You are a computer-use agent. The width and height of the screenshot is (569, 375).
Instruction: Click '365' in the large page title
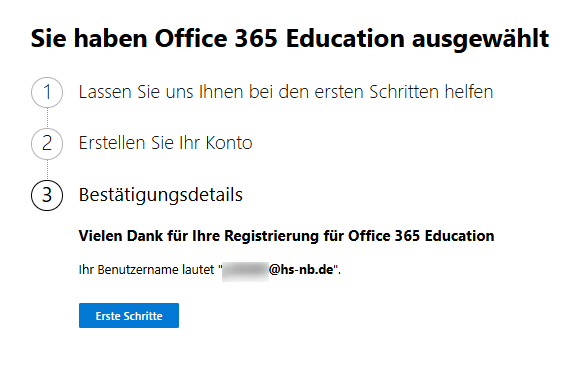(256, 38)
